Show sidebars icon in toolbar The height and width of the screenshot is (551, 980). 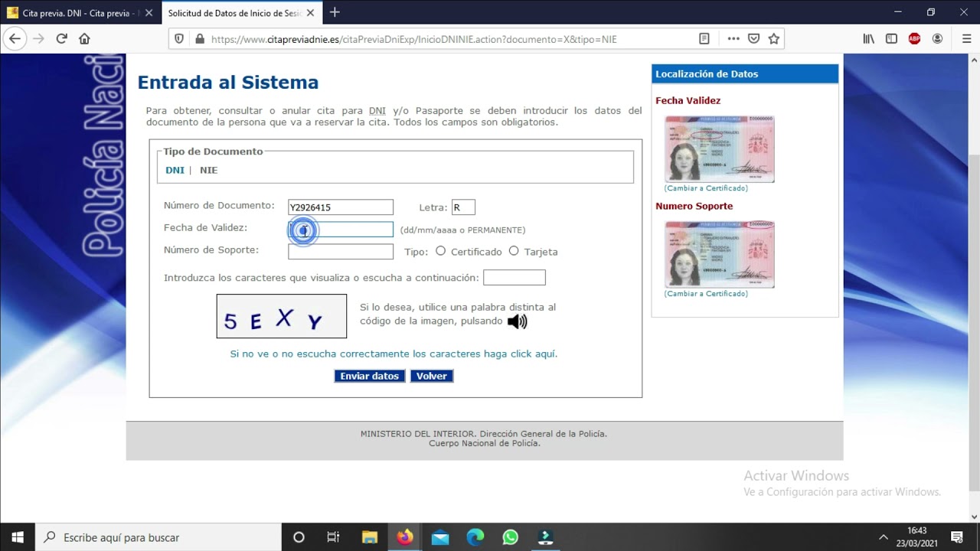pos(891,39)
